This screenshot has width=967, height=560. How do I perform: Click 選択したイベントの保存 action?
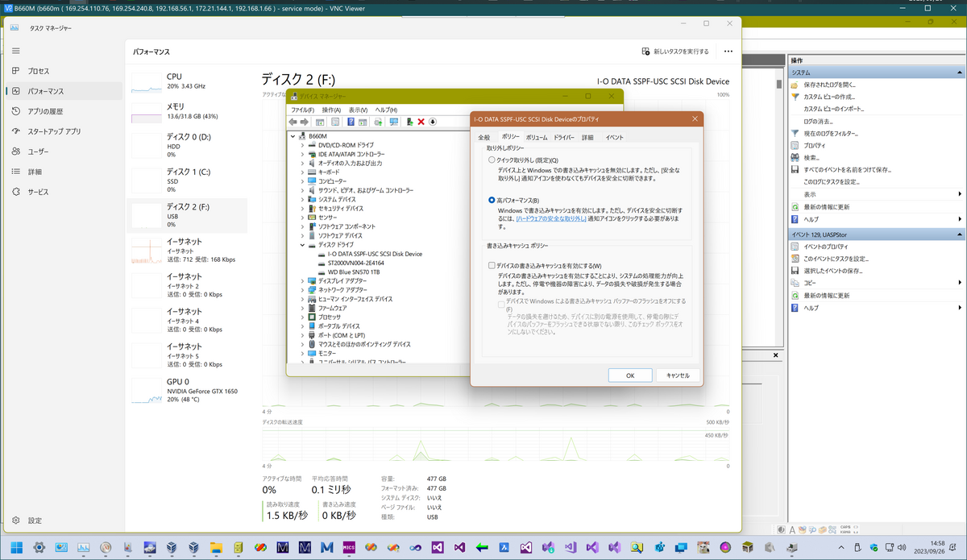832,271
